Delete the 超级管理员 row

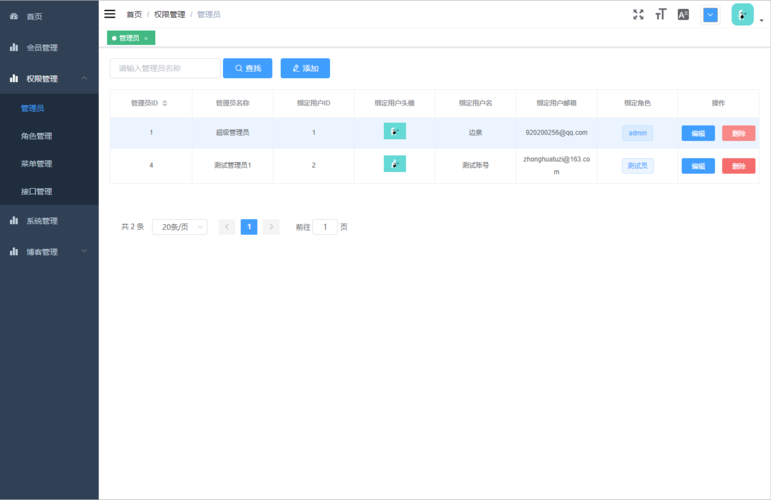coord(738,133)
